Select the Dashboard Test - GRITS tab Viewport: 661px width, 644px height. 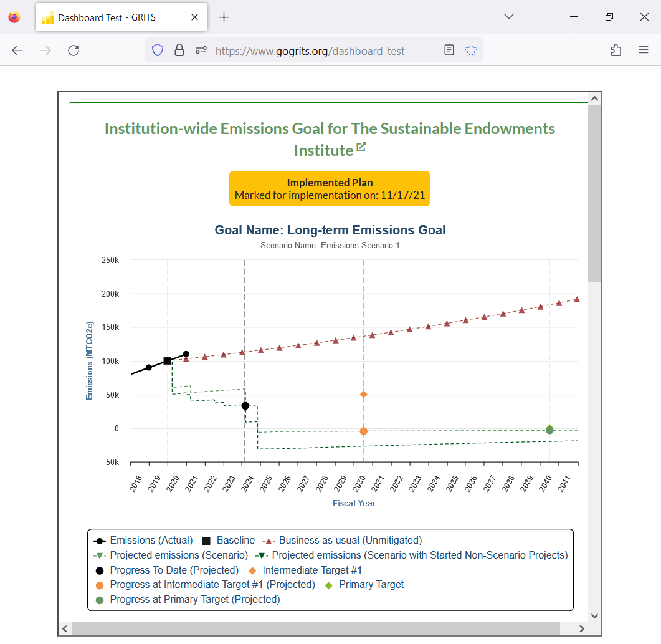pyautogui.click(x=121, y=17)
